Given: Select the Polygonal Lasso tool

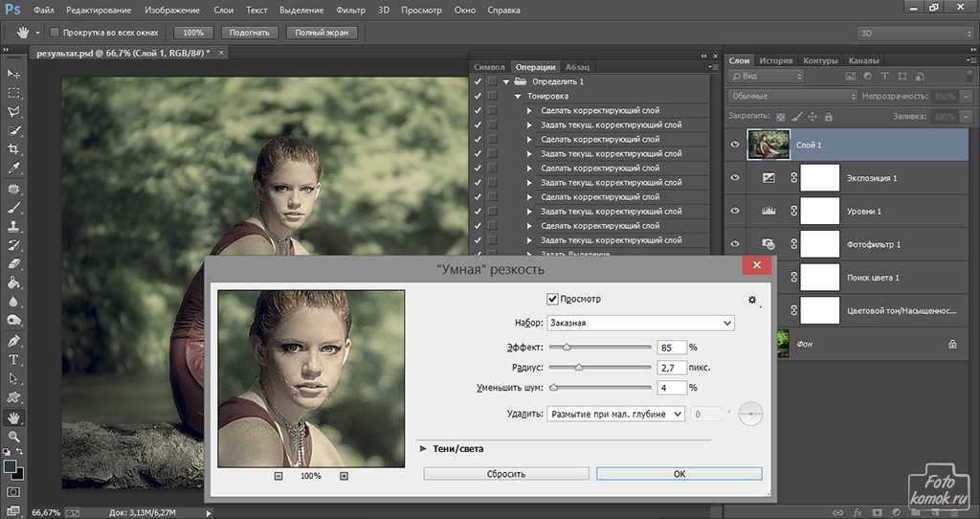Looking at the screenshot, I should pos(13,112).
